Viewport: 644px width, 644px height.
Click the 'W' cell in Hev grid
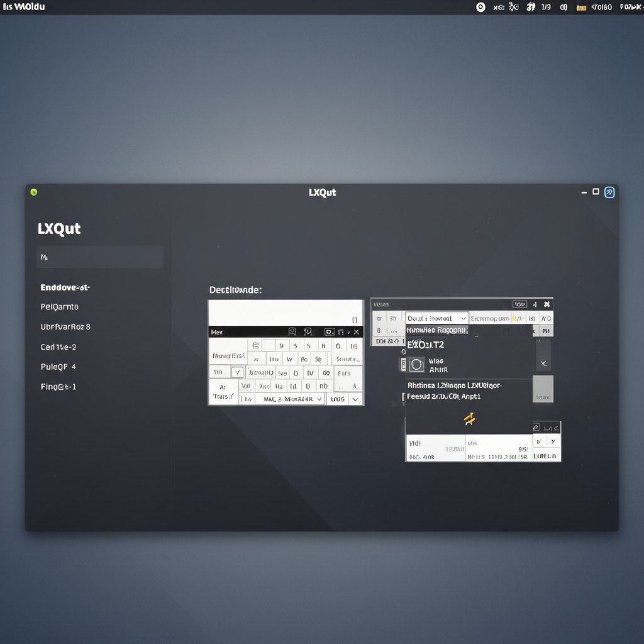(289, 359)
